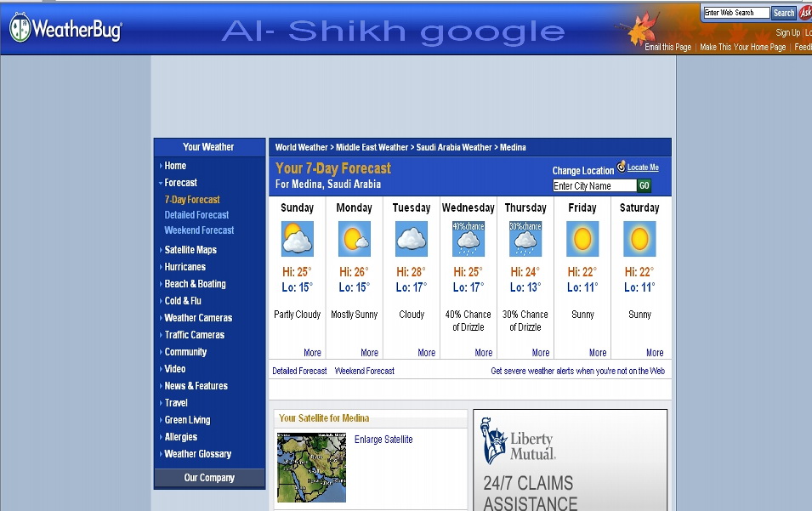
Task: Collapse the Forecast menu section
Action: click(x=161, y=183)
